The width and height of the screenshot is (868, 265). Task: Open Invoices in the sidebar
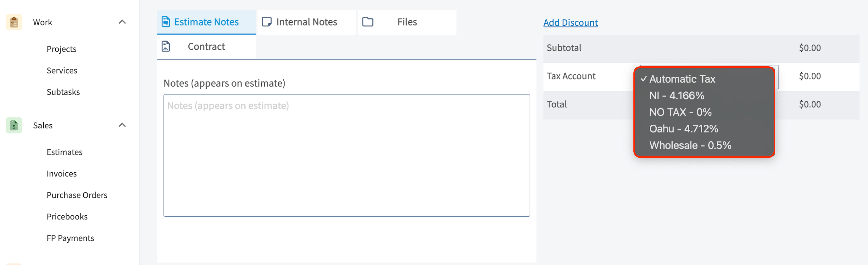coord(61,174)
